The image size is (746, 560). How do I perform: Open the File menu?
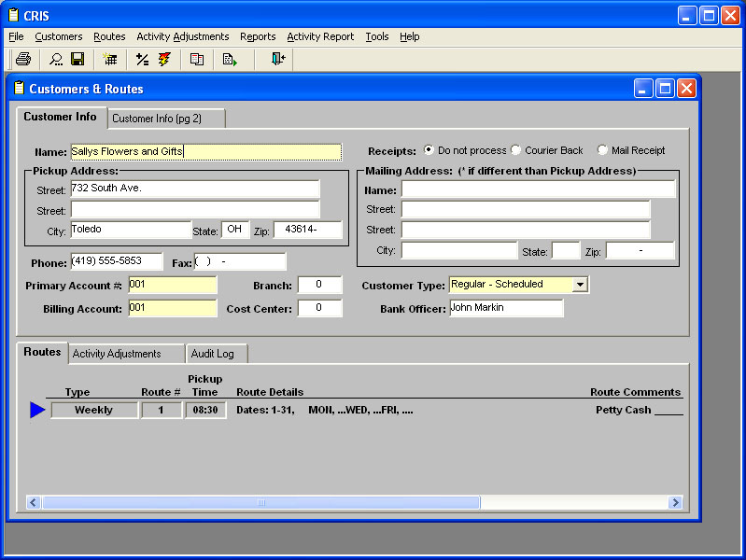tap(16, 36)
